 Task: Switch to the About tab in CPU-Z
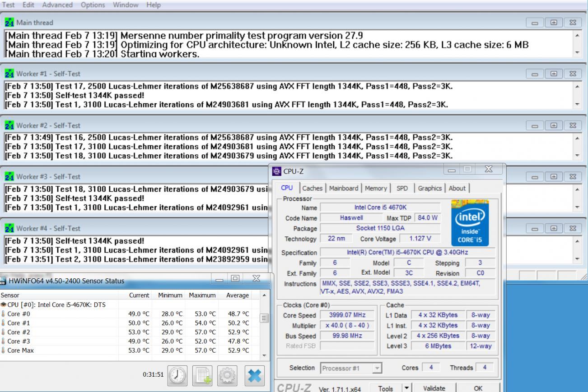point(457,188)
